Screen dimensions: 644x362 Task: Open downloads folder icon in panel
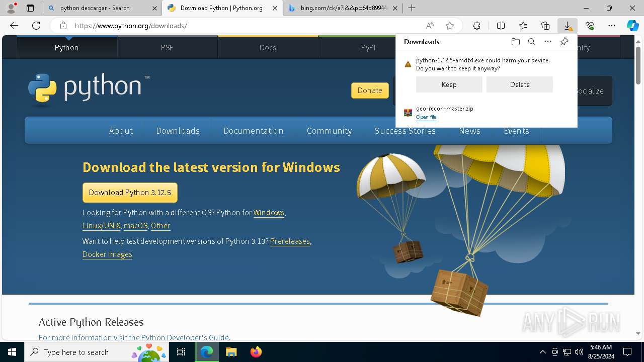[x=515, y=42]
